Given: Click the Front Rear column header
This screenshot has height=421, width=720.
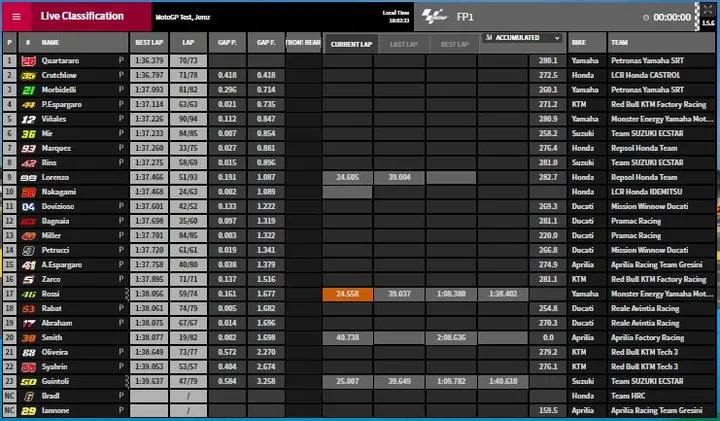Looking at the screenshot, I should (303, 43).
